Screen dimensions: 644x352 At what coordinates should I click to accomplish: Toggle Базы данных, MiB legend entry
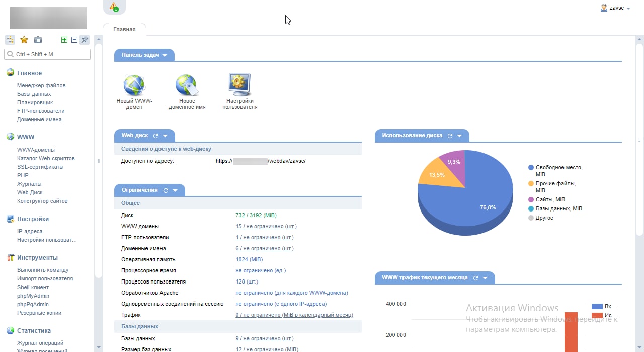(555, 208)
